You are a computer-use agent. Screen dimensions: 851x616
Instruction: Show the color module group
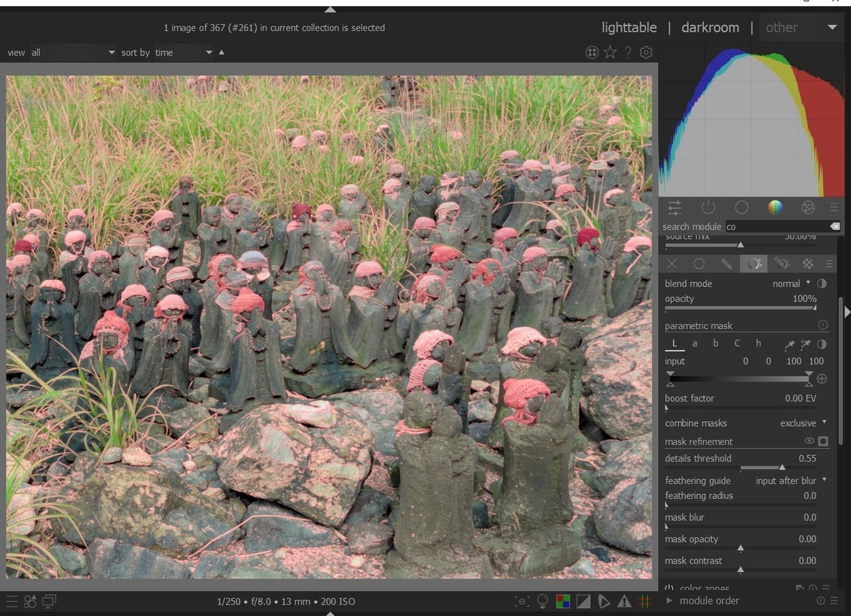click(775, 207)
